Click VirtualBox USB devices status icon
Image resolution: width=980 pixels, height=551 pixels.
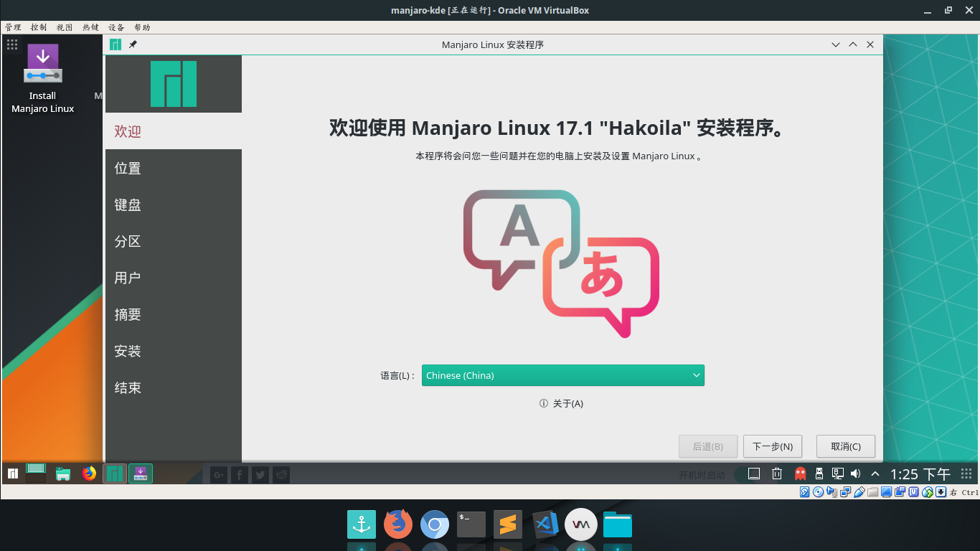coord(859,492)
